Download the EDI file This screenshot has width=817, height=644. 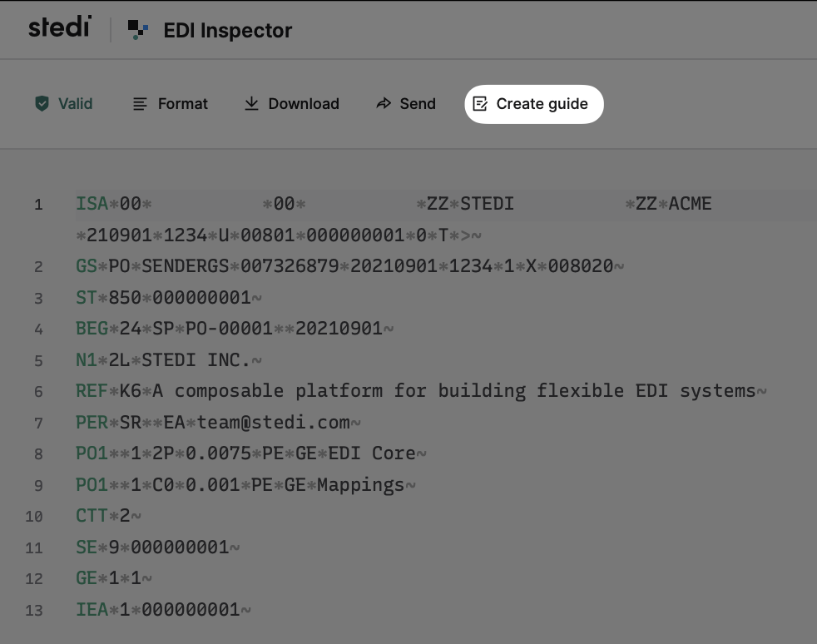(292, 104)
